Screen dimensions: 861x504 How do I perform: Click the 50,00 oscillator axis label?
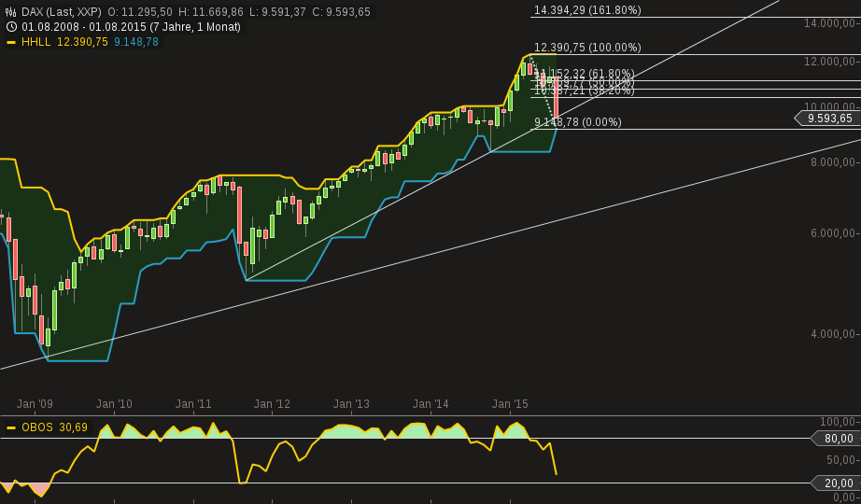click(x=840, y=459)
